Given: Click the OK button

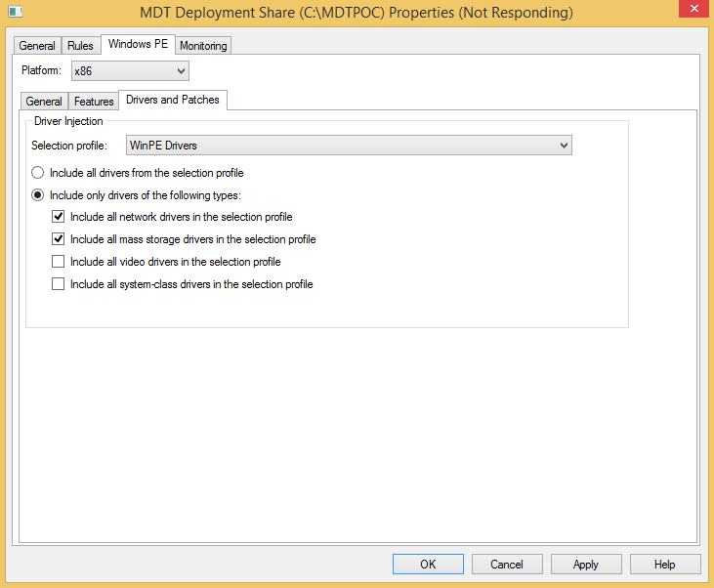Looking at the screenshot, I should (x=428, y=565).
